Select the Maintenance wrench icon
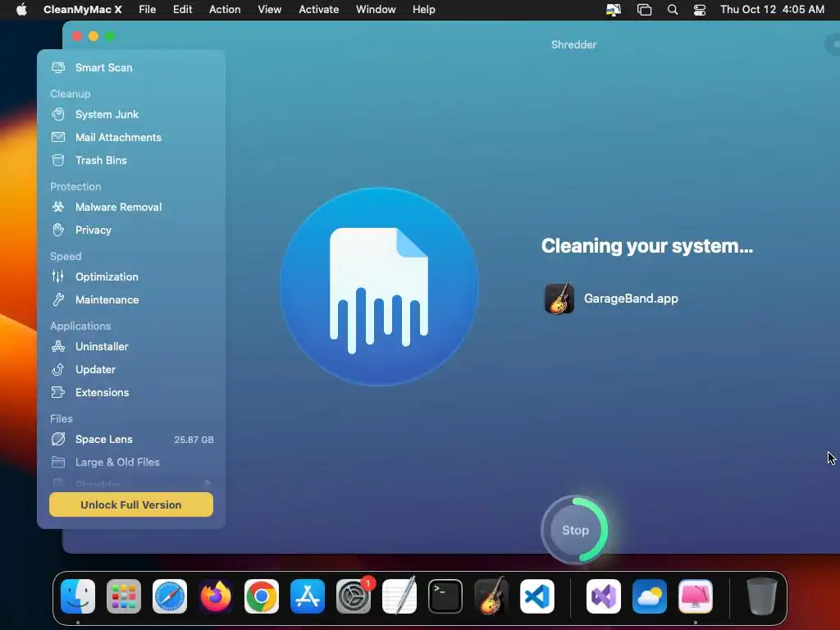 (x=58, y=299)
